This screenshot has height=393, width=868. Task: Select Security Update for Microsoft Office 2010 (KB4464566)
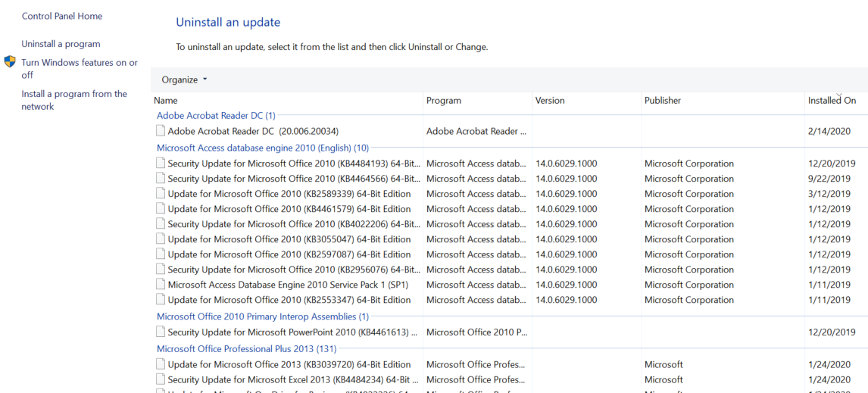(294, 178)
